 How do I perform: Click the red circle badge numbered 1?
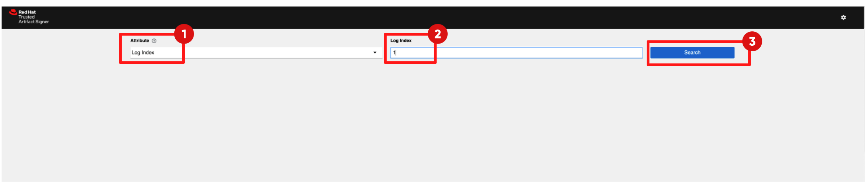click(x=184, y=34)
